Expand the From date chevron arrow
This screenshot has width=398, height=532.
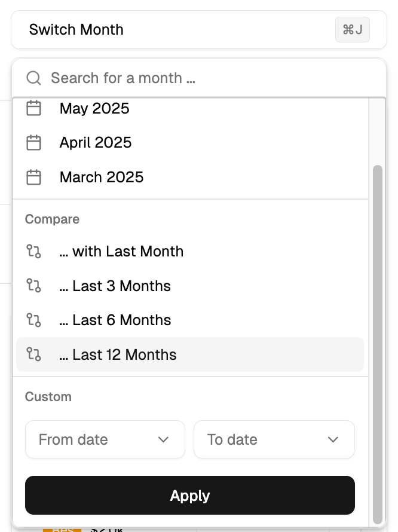[164, 440]
